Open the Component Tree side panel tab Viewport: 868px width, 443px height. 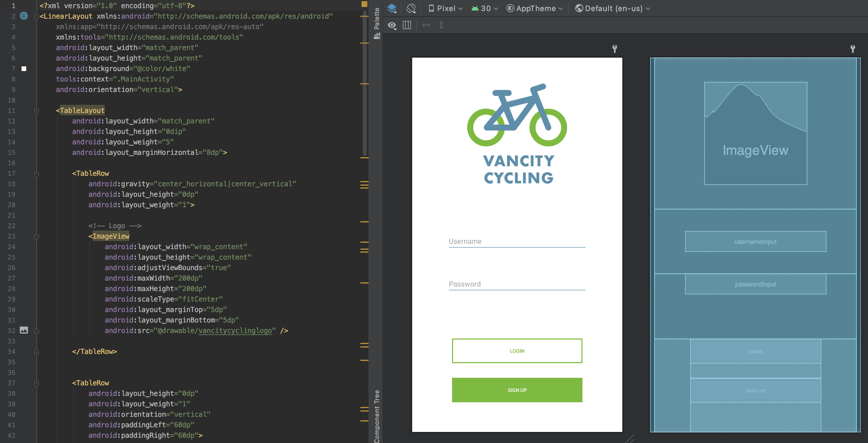[377, 416]
